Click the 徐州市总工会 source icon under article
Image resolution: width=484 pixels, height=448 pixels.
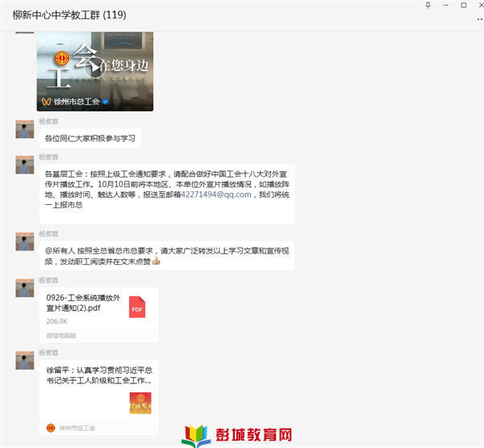[x=51, y=428]
